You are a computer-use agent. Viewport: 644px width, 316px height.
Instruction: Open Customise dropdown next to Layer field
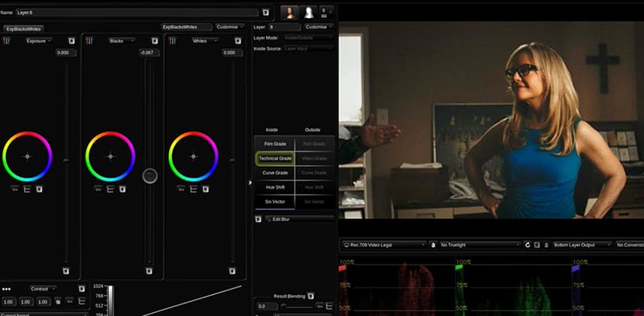click(x=319, y=27)
